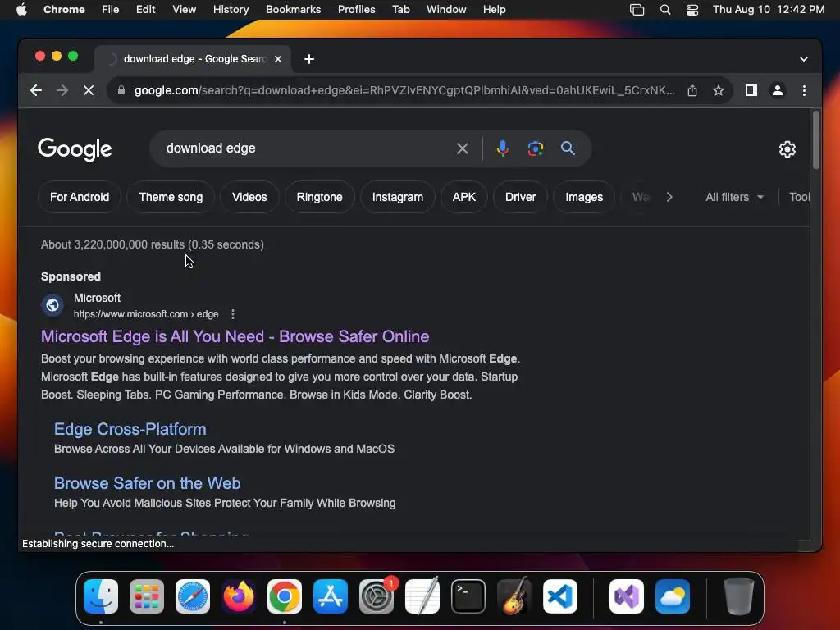Open the Chrome three-dot menu

[x=804, y=90]
